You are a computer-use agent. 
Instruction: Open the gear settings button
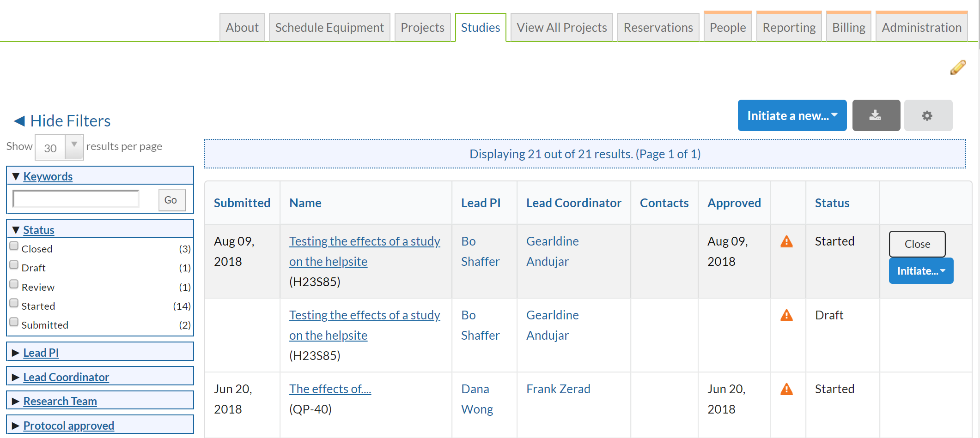pos(927,115)
